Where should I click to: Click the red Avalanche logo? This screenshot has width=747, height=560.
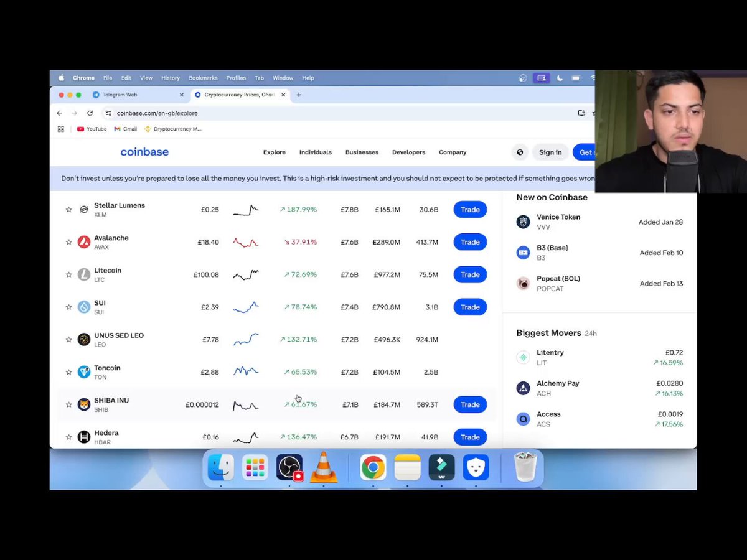coord(84,242)
